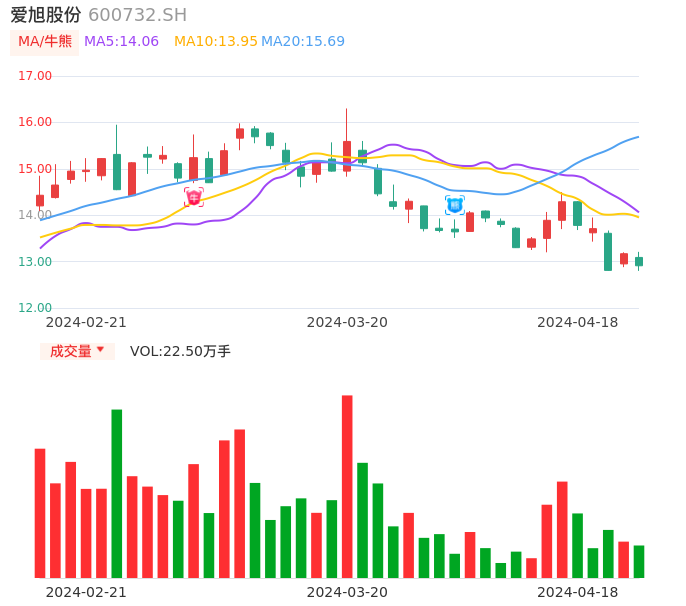Click the blue bear marker on chart
This screenshot has width=686, height=606.
tap(455, 205)
